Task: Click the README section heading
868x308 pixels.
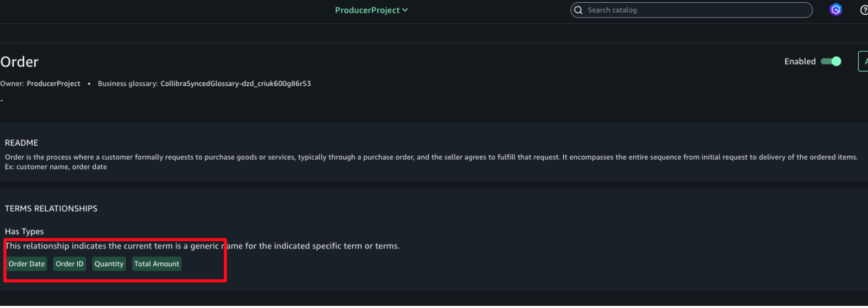Action: pos(21,143)
